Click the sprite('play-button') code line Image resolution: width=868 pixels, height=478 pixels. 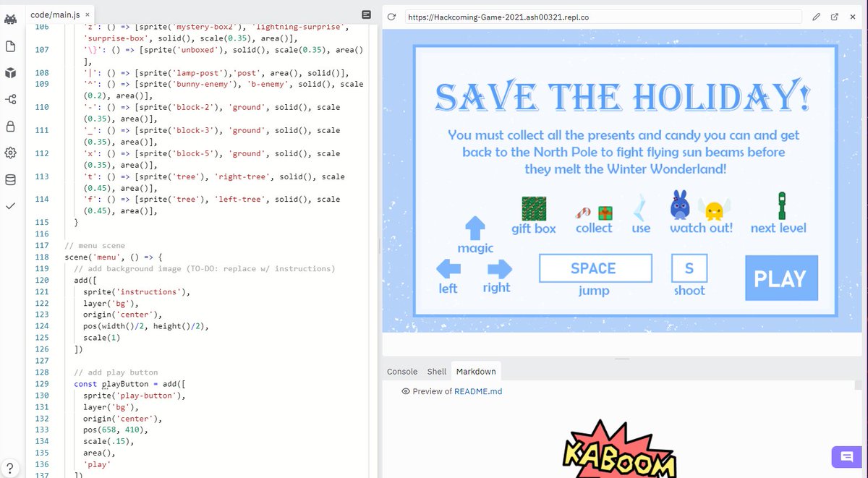[x=134, y=396]
